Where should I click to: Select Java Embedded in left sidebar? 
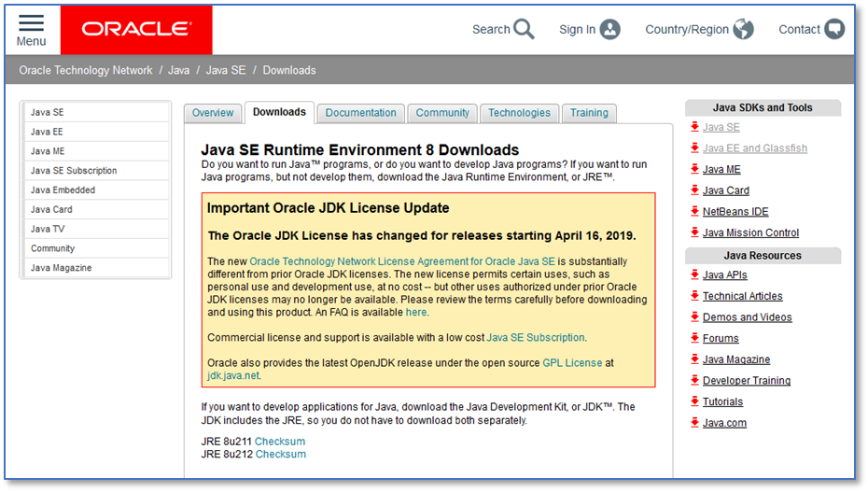click(x=63, y=190)
